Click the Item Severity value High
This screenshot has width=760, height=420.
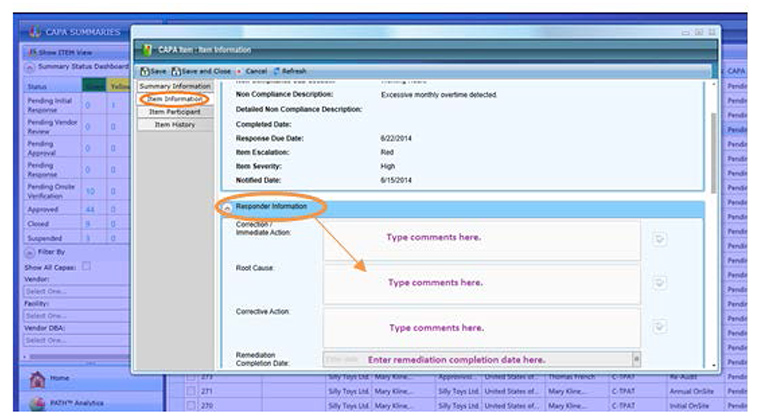[x=387, y=166]
